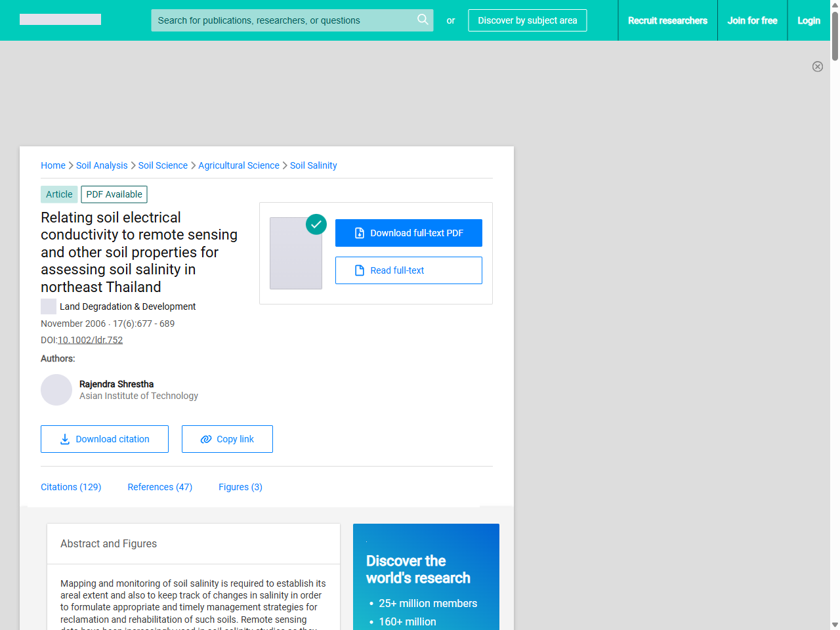Screen dimensions: 840x630
Task: Dismiss the ad with the circled X icon
Action: click(818, 66)
